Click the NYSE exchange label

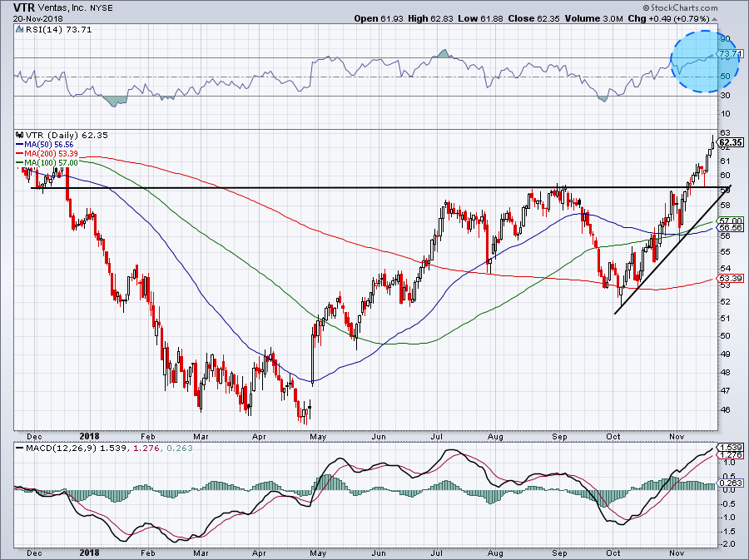[x=102, y=8]
